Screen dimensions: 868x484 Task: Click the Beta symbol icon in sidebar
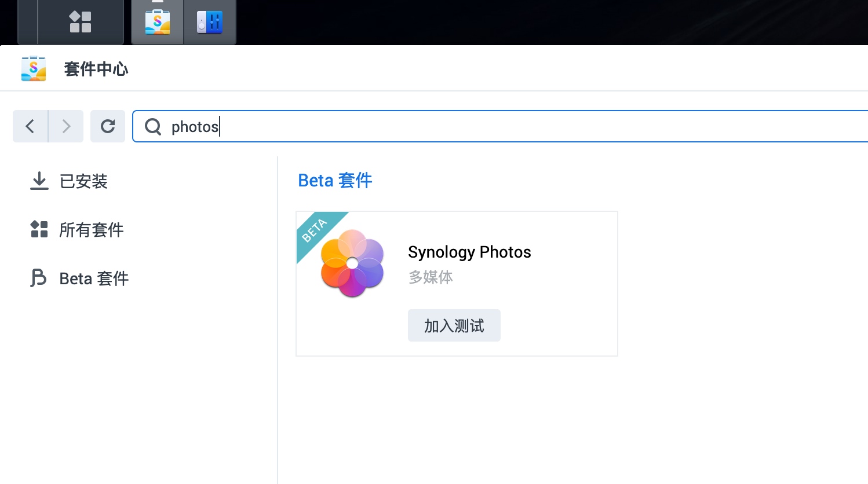38,278
